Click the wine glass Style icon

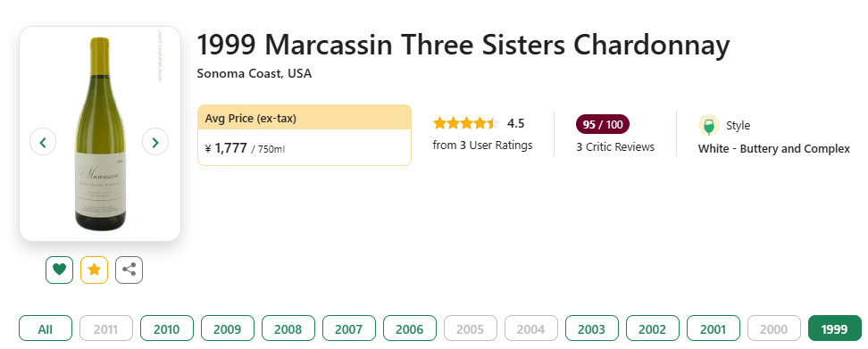click(x=708, y=126)
